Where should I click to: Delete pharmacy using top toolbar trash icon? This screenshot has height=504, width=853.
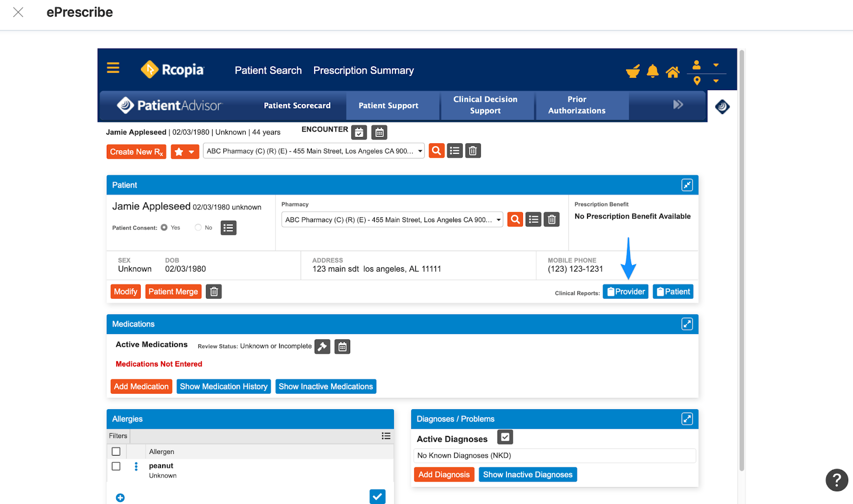(x=473, y=151)
